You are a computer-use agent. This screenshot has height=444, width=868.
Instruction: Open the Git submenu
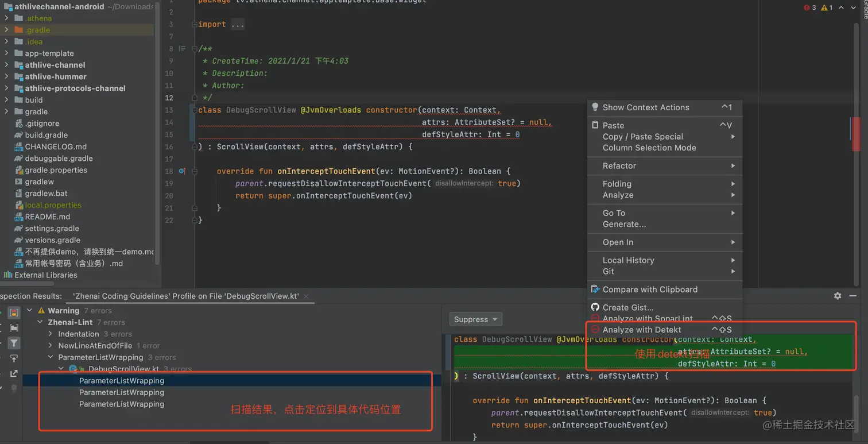[x=664, y=271]
